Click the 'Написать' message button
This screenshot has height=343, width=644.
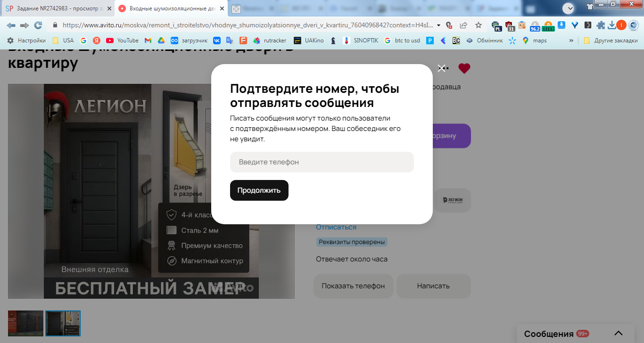pyautogui.click(x=433, y=286)
